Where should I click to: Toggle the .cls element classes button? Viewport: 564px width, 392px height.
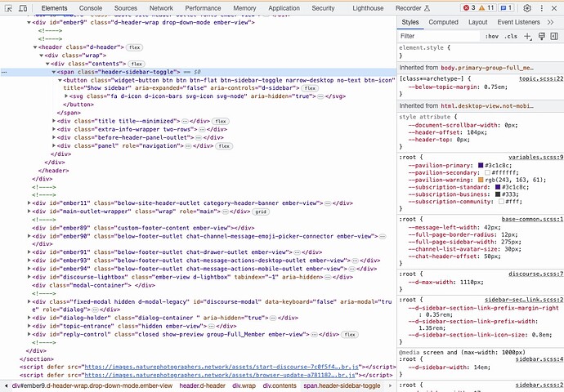pyautogui.click(x=511, y=36)
